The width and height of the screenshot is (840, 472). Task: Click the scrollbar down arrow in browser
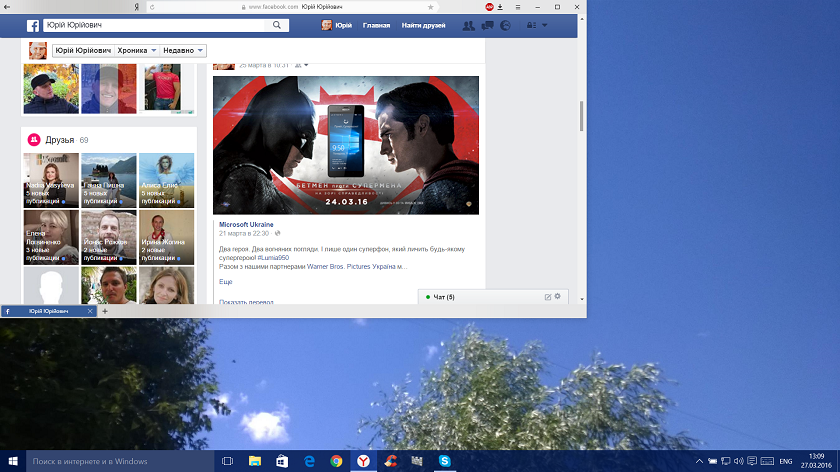pos(582,299)
